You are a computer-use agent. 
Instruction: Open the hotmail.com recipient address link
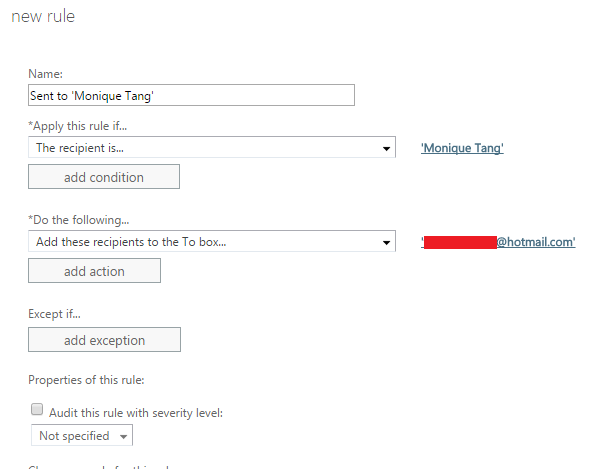pyautogui.click(x=498, y=242)
